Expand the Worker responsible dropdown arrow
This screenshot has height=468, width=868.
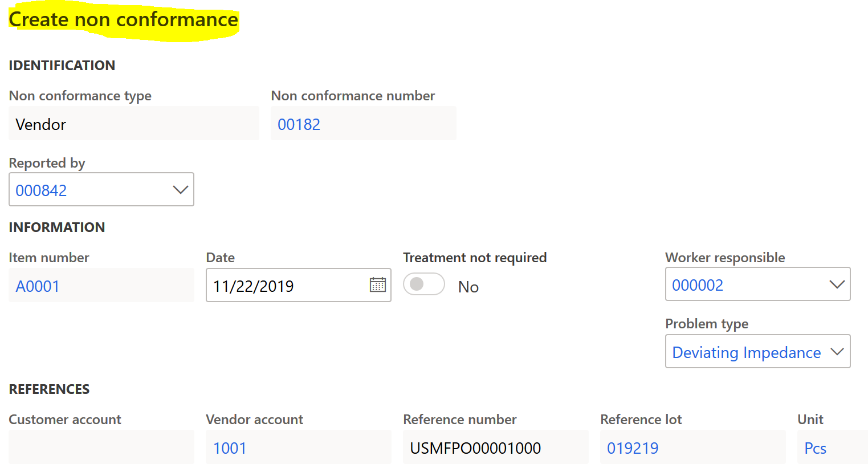(x=837, y=284)
